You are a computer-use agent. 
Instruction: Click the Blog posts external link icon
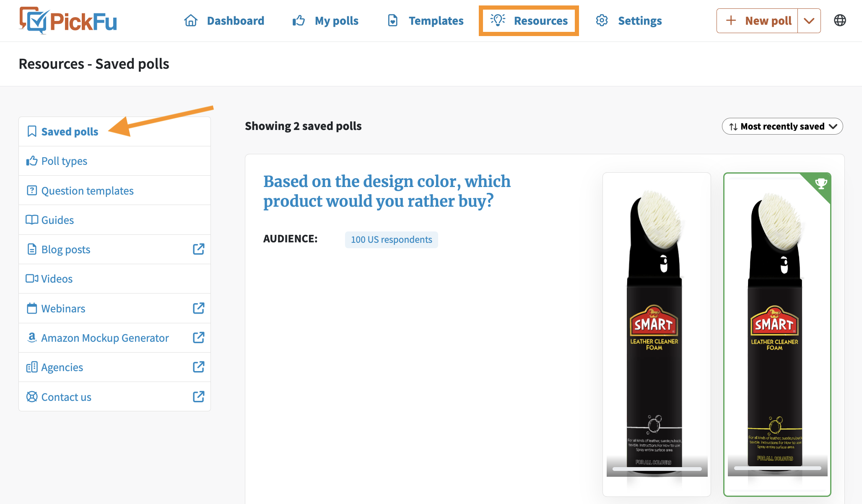click(198, 249)
